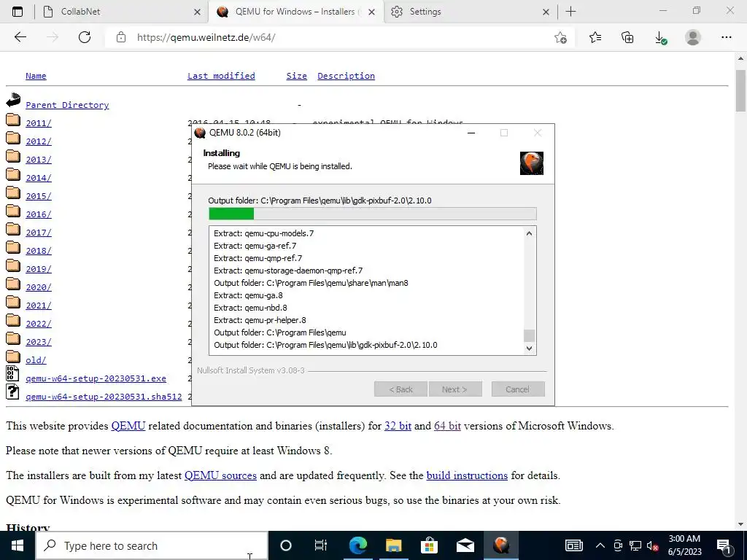Click the installer Back button
Screen dimensions: 747x560
coord(400,389)
